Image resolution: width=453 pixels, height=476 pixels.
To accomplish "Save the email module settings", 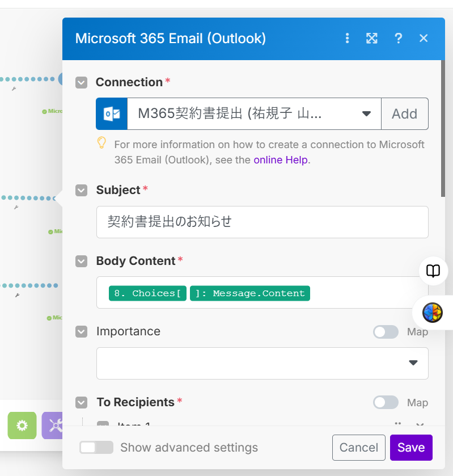I will click(x=411, y=448).
